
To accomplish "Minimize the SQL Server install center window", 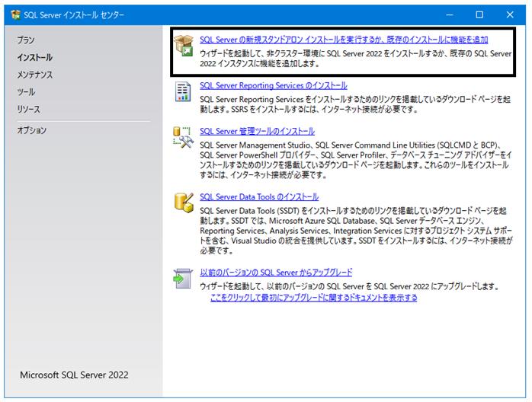I will click(x=450, y=15).
